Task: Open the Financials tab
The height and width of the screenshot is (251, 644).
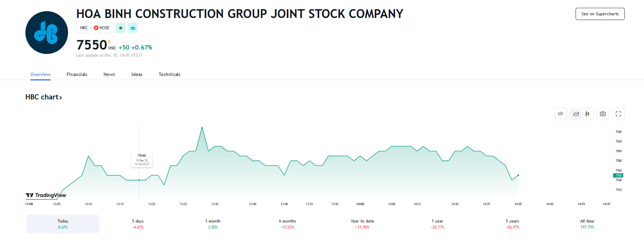Action: pos(77,74)
